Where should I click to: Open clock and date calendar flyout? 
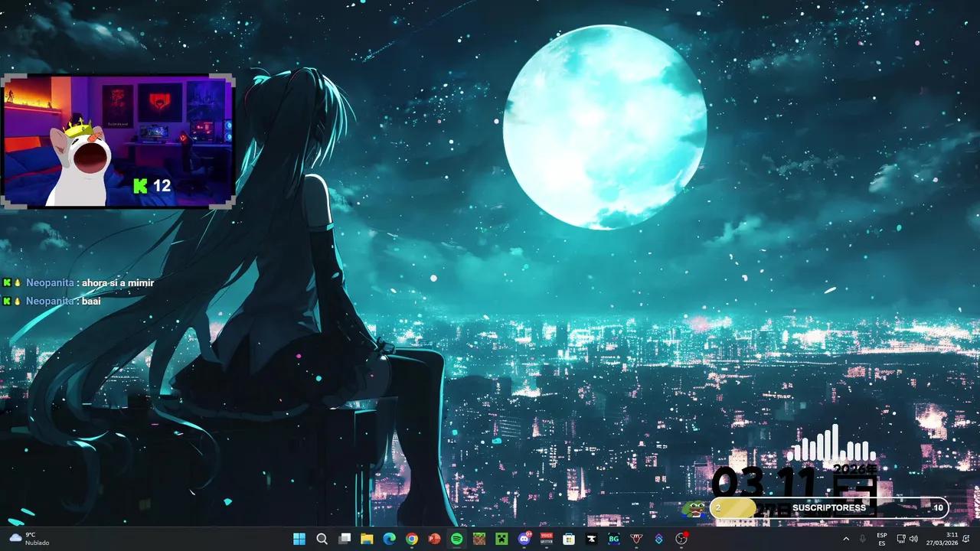(x=951, y=539)
